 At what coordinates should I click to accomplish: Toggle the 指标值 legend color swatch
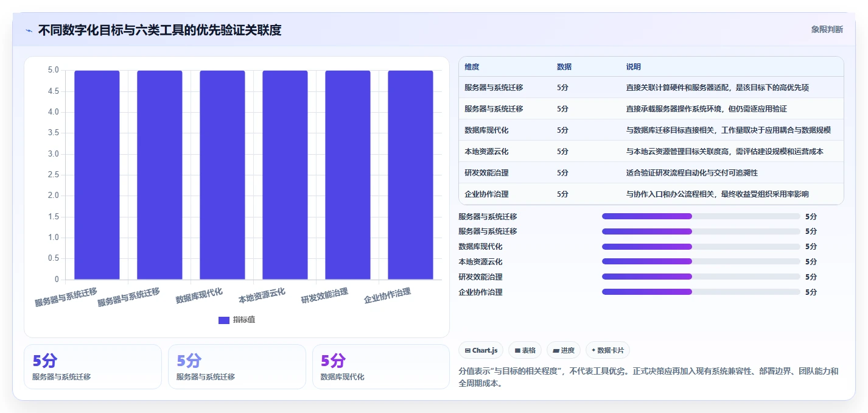223,320
